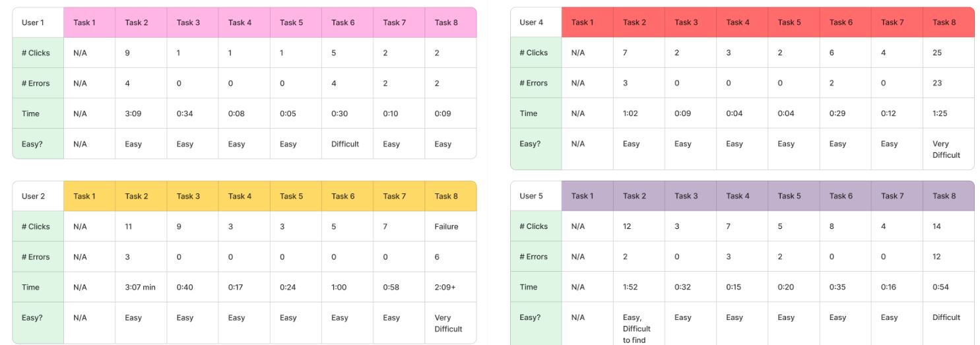Select the '3:09' time cell
Image resolution: width=980 pixels, height=345 pixels.
click(x=133, y=113)
